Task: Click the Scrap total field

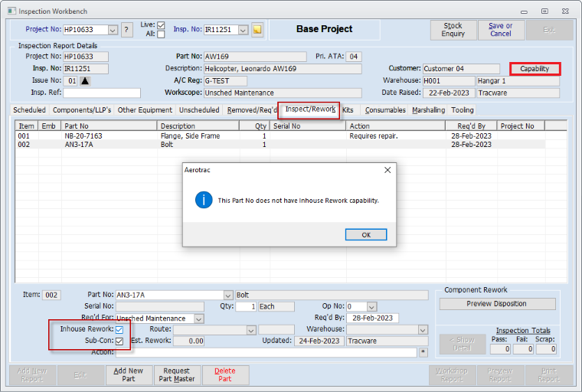Action: 546,349
